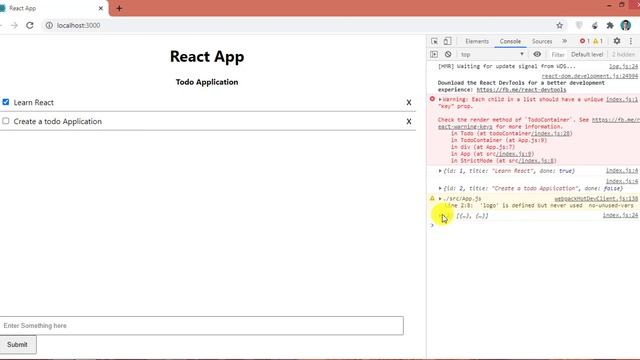Focus the console Filter field
The image size is (640, 360).
click(557, 54)
